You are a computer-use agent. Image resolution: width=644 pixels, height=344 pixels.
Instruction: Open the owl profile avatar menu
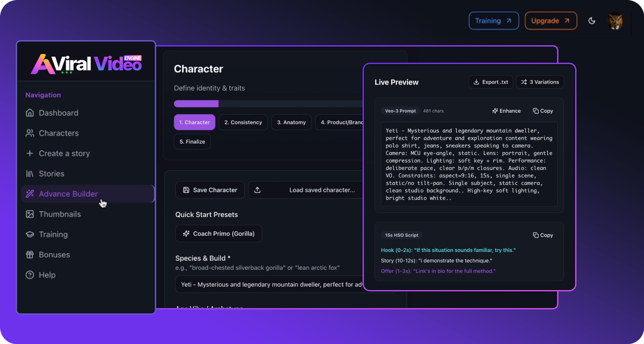(x=615, y=21)
